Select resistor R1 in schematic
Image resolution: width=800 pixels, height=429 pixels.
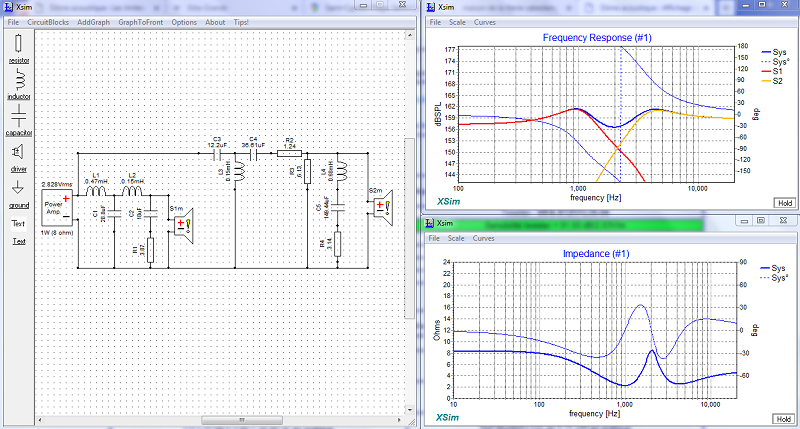(x=150, y=250)
